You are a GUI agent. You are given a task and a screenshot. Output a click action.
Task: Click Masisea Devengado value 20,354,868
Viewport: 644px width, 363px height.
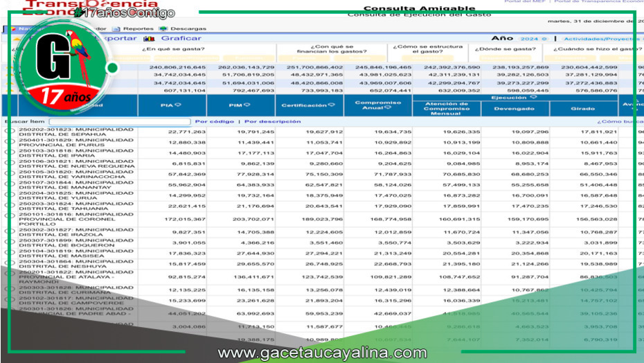[x=530, y=254]
